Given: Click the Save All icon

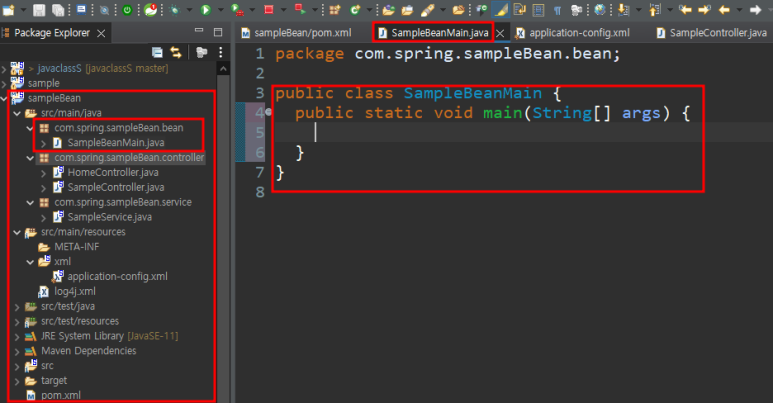Looking at the screenshot, I should (x=58, y=9).
